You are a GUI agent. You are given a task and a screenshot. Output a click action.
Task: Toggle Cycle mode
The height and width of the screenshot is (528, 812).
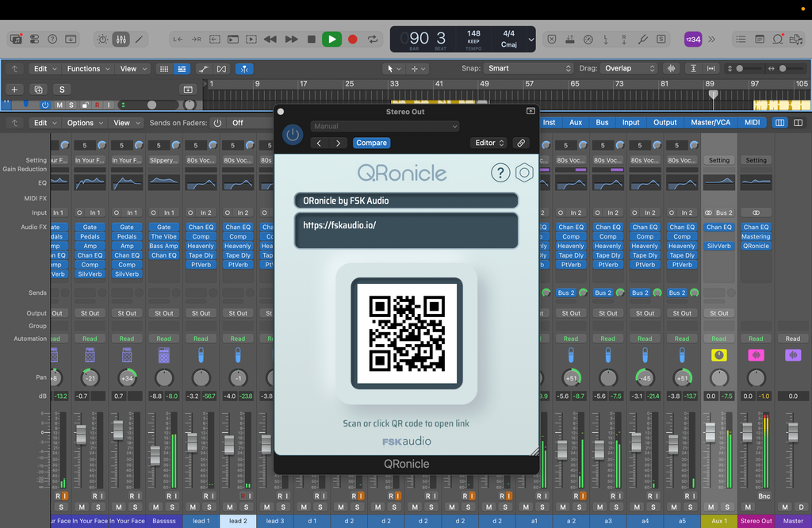pyautogui.click(x=373, y=40)
